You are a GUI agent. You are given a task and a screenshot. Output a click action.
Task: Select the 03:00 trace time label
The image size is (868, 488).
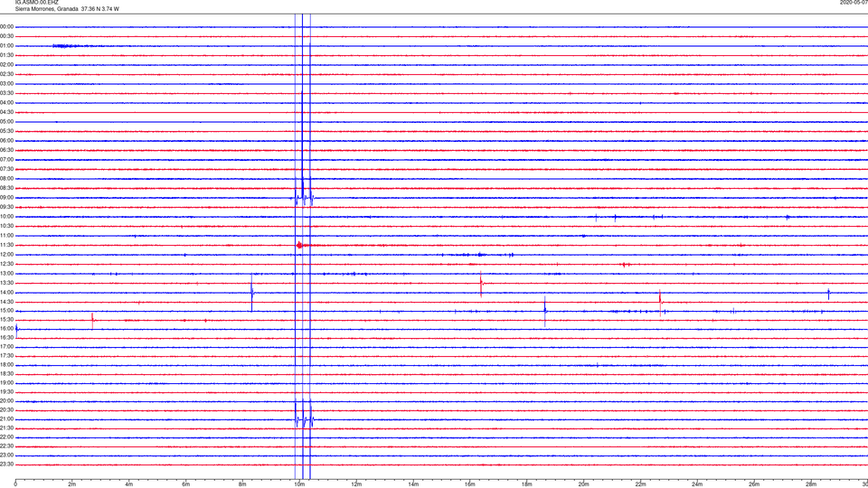tap(6, 83)
